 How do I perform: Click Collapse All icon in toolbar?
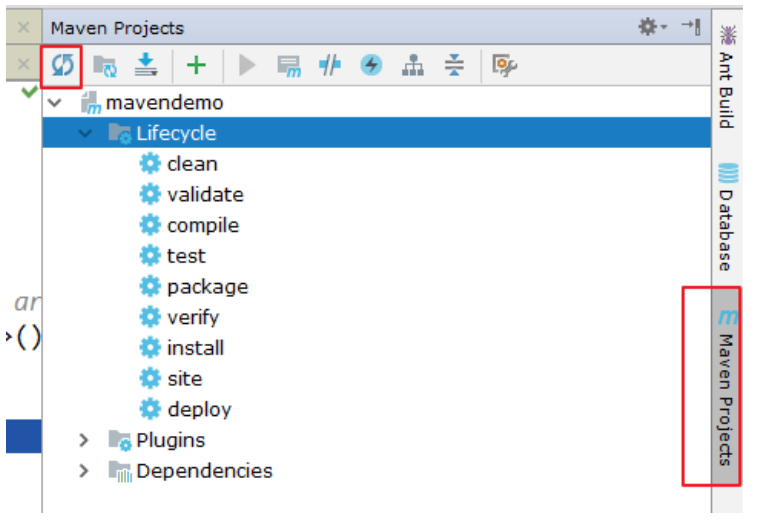click(x=454, y=65)
